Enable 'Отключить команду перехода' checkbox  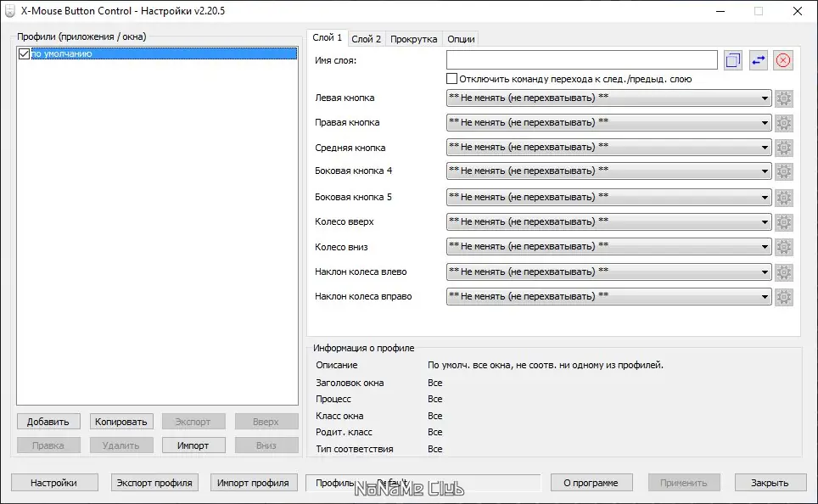pos(451,79)
